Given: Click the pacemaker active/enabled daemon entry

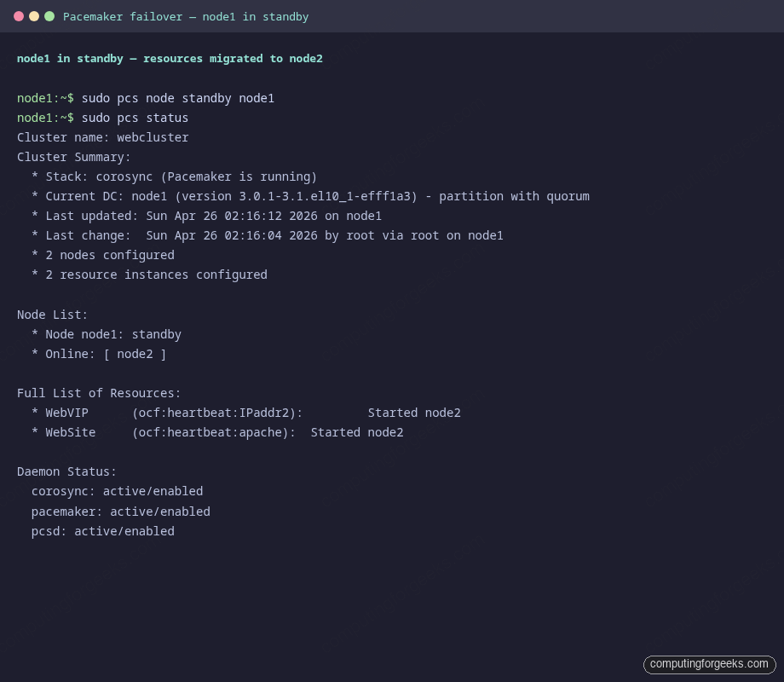Looking at the screenshot, I should [x=120, y=511].
